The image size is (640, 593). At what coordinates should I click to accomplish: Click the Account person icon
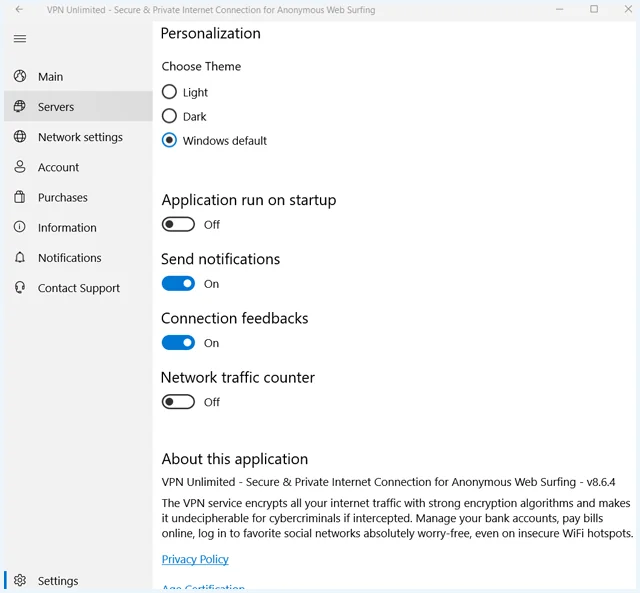coord(20,167)
